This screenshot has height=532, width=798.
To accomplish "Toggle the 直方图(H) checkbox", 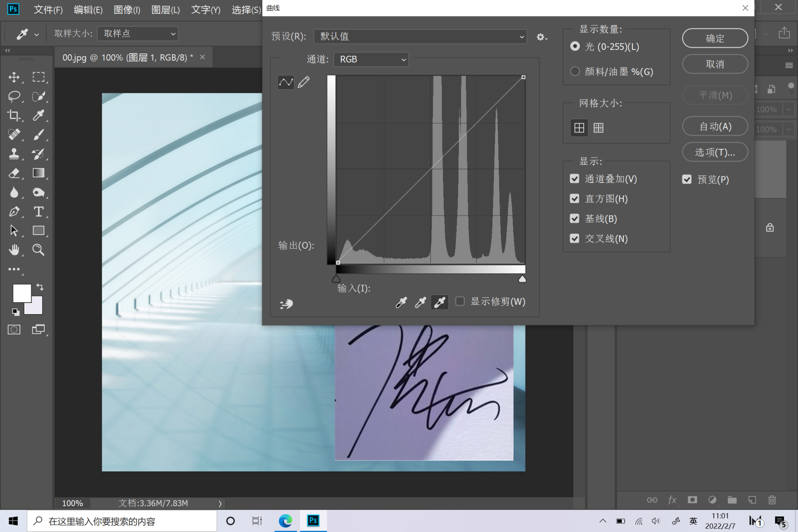I will (x=575, y=199).
